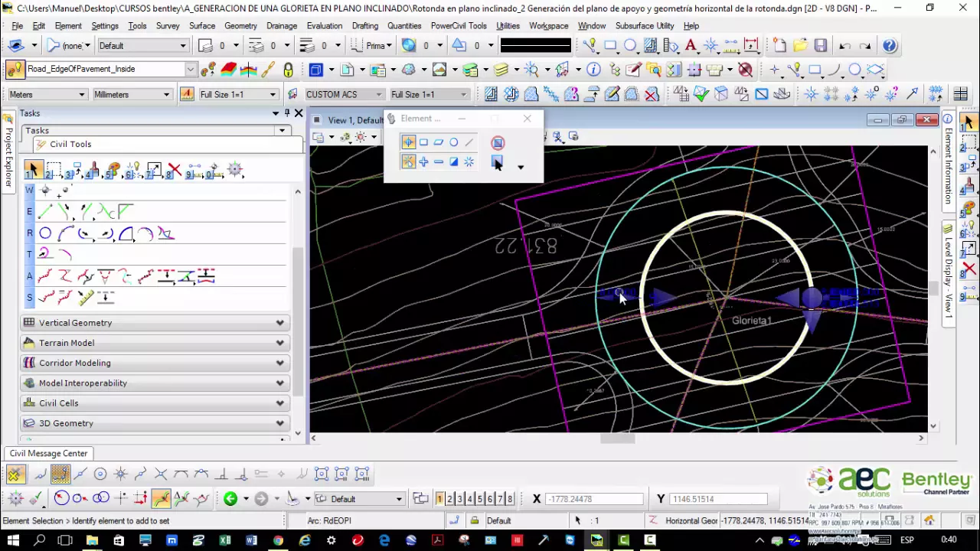
Task: Click Clear selection icon in Element Selection window
Action: pyautogui.click(x=498, y=142)
